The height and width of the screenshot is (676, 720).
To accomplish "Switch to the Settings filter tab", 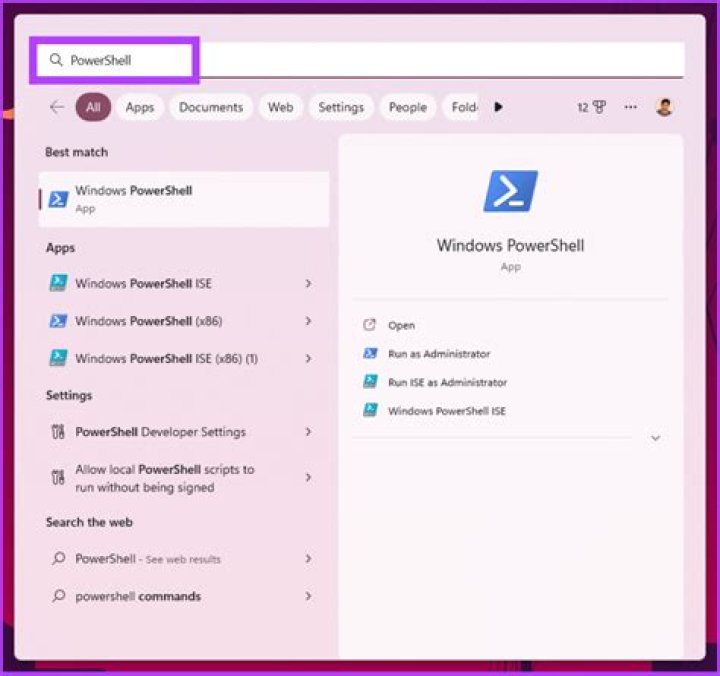I will (341, 107).
